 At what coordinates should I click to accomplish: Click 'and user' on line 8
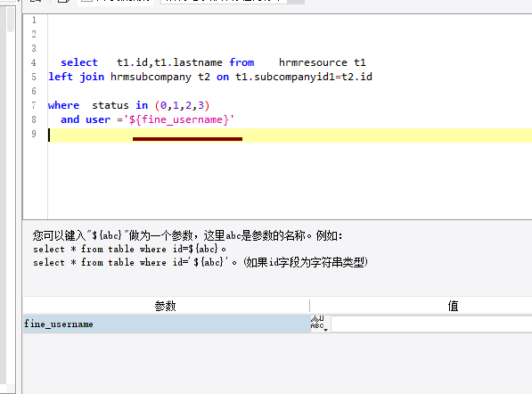pyautogui.click(x=86, y=119)
